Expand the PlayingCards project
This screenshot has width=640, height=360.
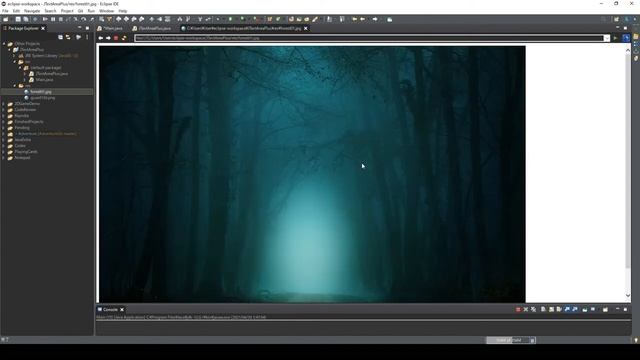4,152
